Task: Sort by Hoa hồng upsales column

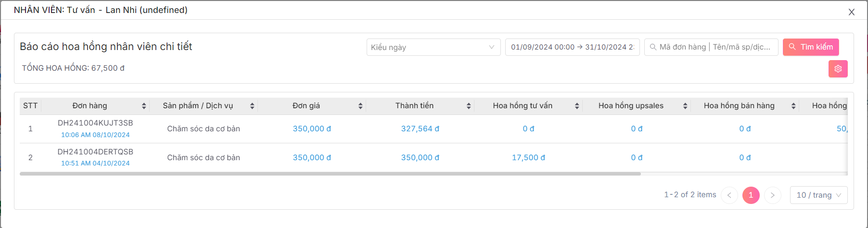Action: 685,106
